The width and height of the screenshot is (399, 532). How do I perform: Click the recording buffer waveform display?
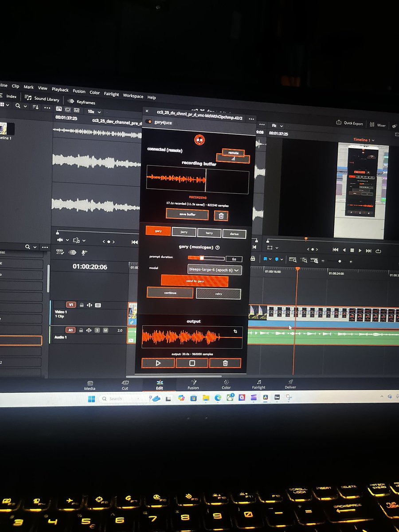(197, 180)
